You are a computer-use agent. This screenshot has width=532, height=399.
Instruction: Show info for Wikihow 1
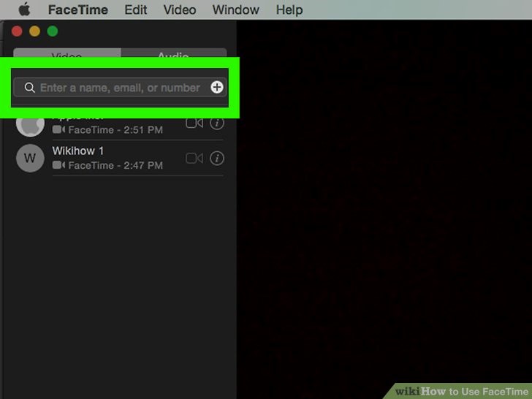pos(217,158)
